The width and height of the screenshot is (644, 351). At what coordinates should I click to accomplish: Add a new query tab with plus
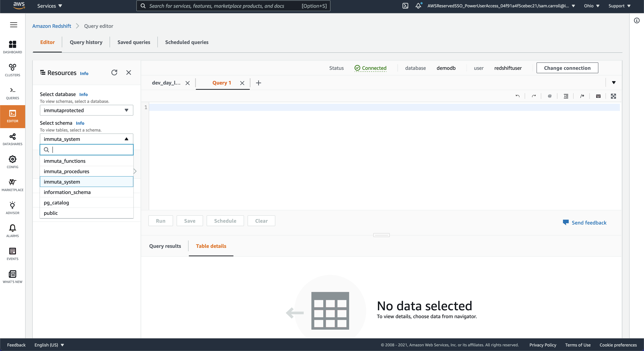[259, 83]
